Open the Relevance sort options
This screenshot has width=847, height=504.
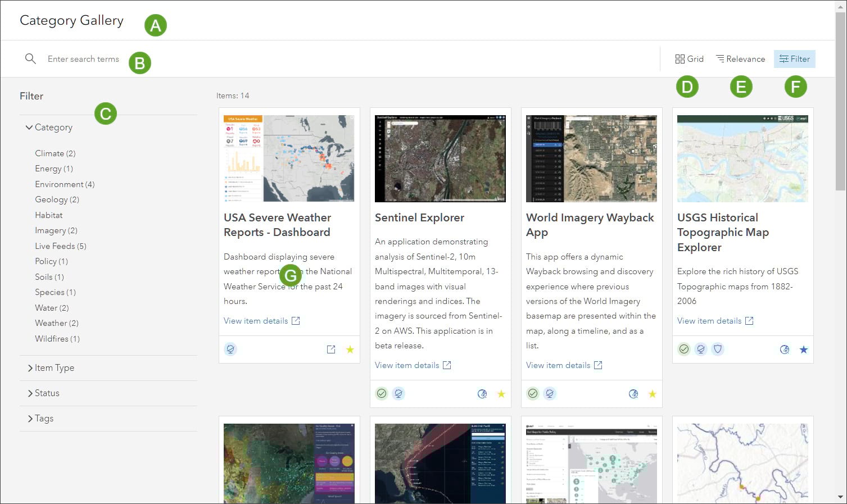pos(741,59)
